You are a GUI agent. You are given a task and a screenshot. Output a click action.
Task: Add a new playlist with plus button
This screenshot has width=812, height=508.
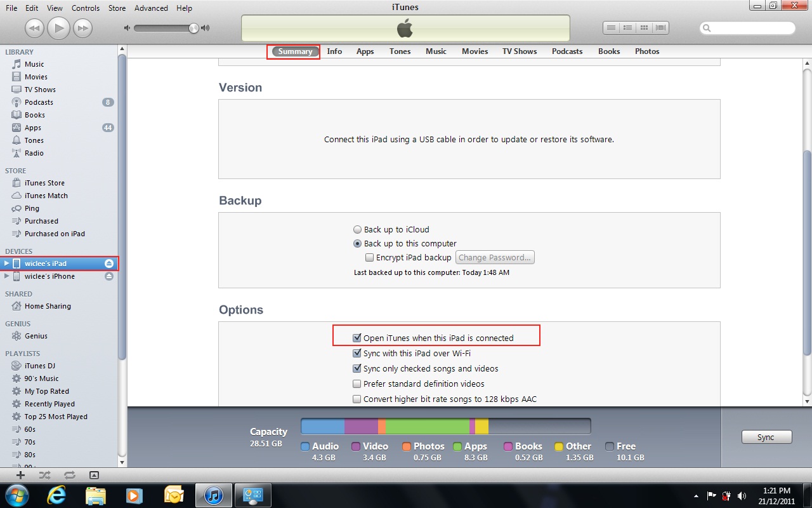tap(21, 474)
